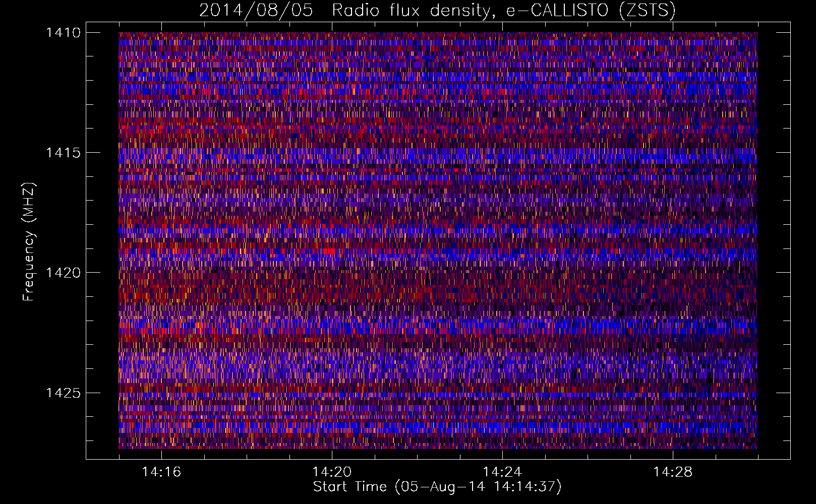Viewport: 816px width, 504px height.
Task: Click the 1415 frequency tick label
Action: tap(63, 153)
